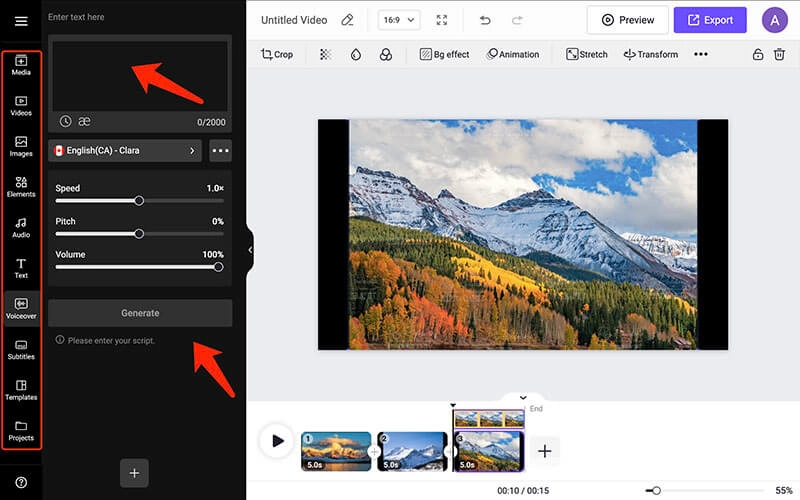Click the Export button
This screenshot has height=500, width=800.
click(x=710, y=20)
